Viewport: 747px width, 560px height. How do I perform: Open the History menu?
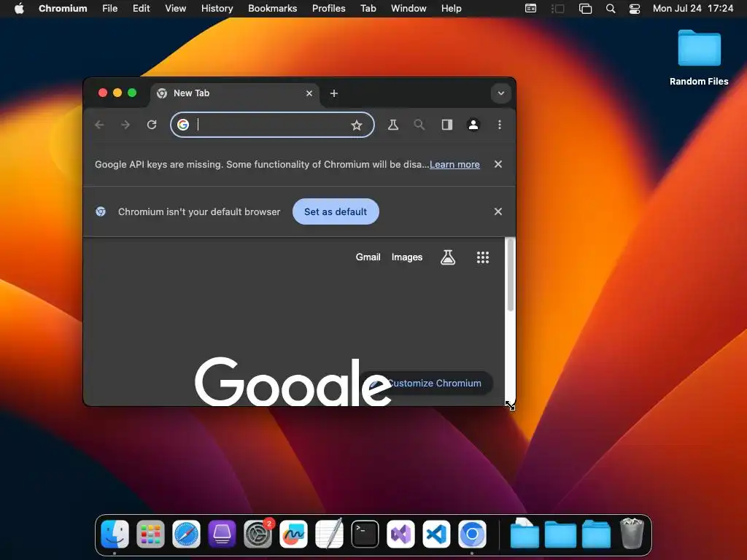[x=217, y=9]
